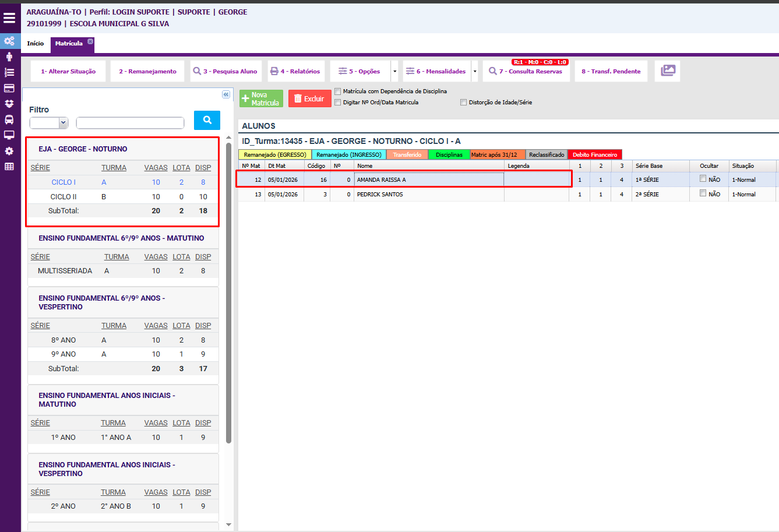Viewport: 779px width, 532px height.
Task: Expand the 6 - Mensalidades dropdown arrow
Action: tap(475, 72)
